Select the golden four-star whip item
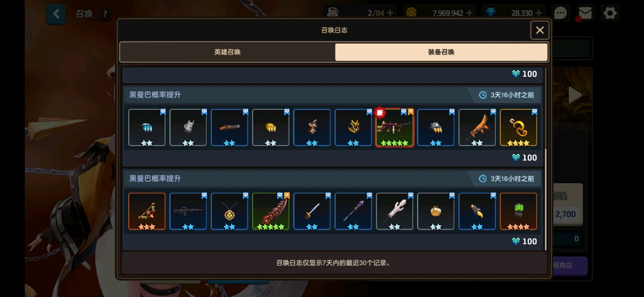644x297 pixels. coord(518,128)
